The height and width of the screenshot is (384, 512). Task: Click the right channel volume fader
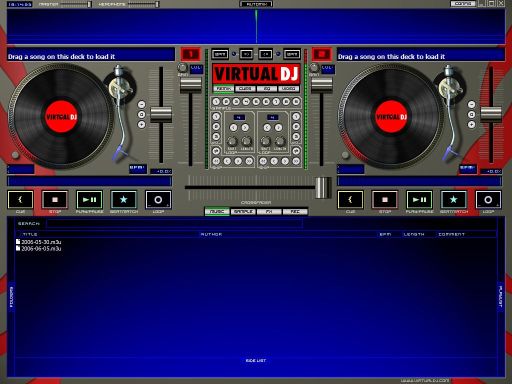pyautogui.click(x=322, y=85)
